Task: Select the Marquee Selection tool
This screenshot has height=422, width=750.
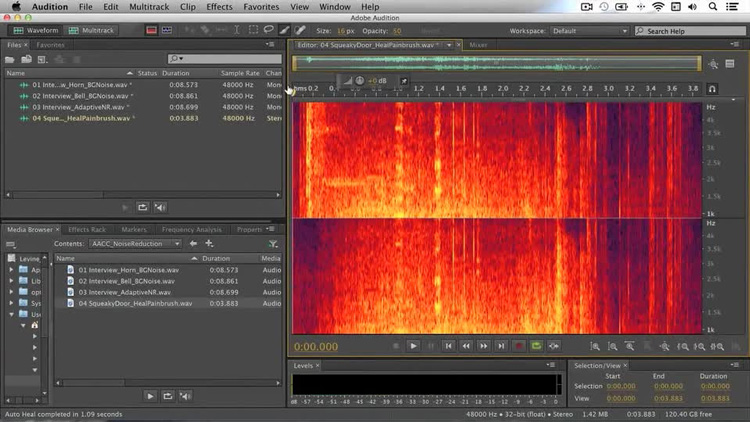Action: click(x=253, y=30)
